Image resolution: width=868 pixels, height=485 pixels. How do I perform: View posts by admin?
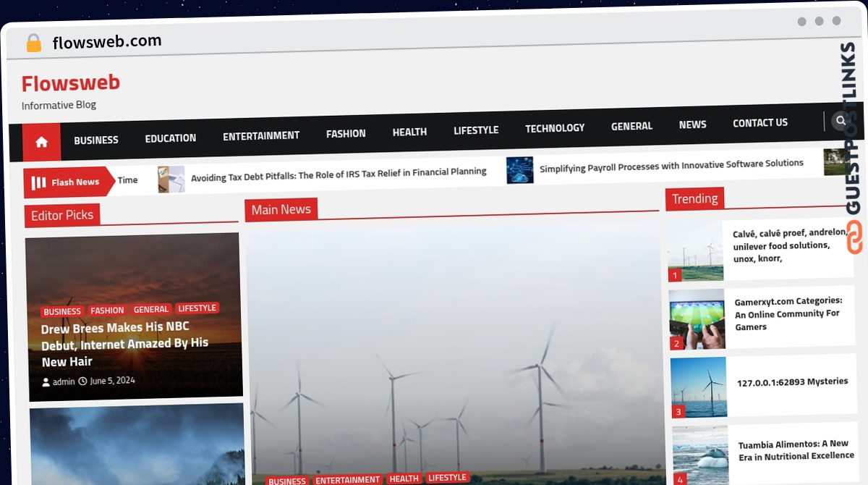(64, 381)
